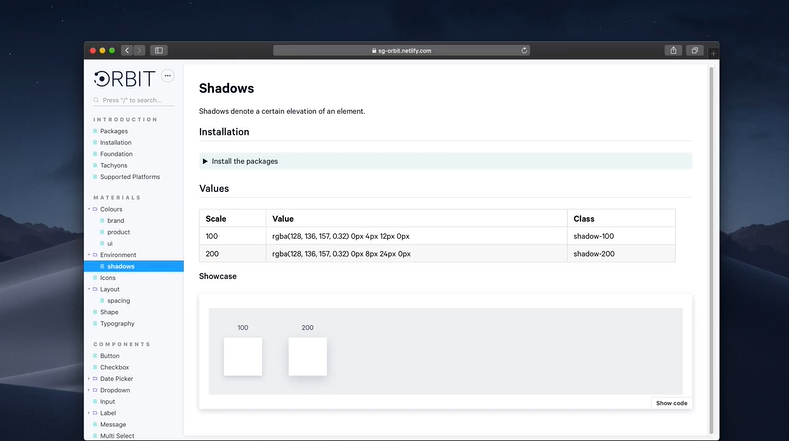
Task: Click the Orbit logo
Action: pos(124,79)
